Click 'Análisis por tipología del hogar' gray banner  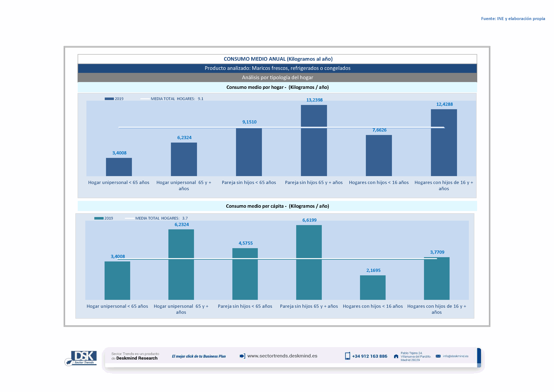click(x=277, y=77)
